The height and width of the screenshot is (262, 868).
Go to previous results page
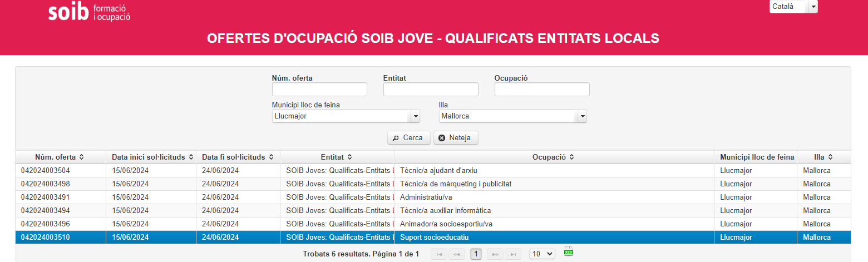click(x=457, y=254)
